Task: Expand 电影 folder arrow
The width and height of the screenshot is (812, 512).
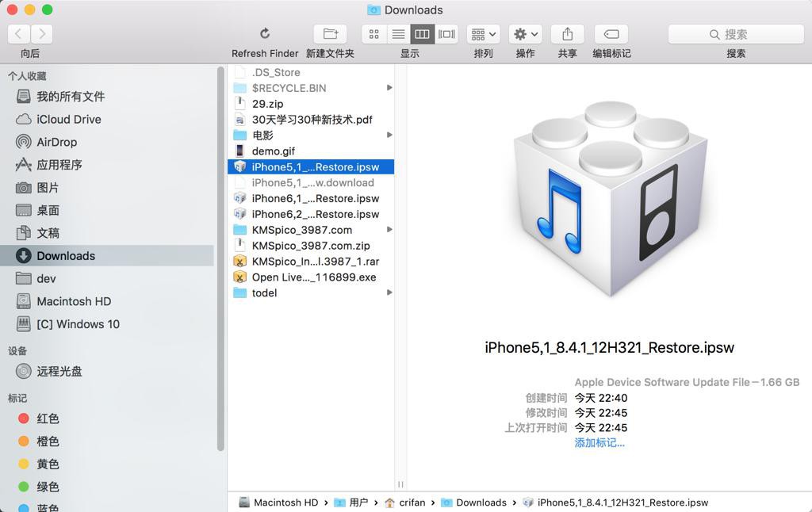Action: click(389, 135)
